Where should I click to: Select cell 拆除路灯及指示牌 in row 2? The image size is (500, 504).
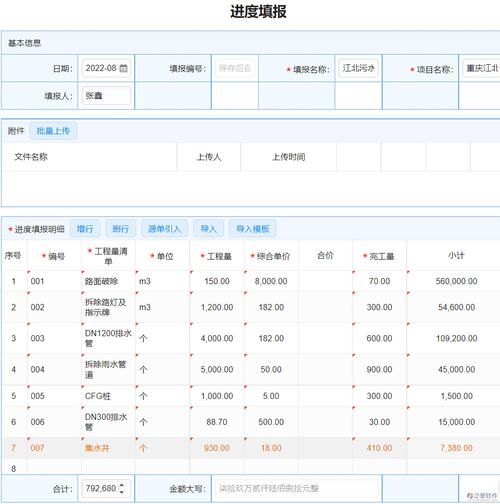[108, 307]
